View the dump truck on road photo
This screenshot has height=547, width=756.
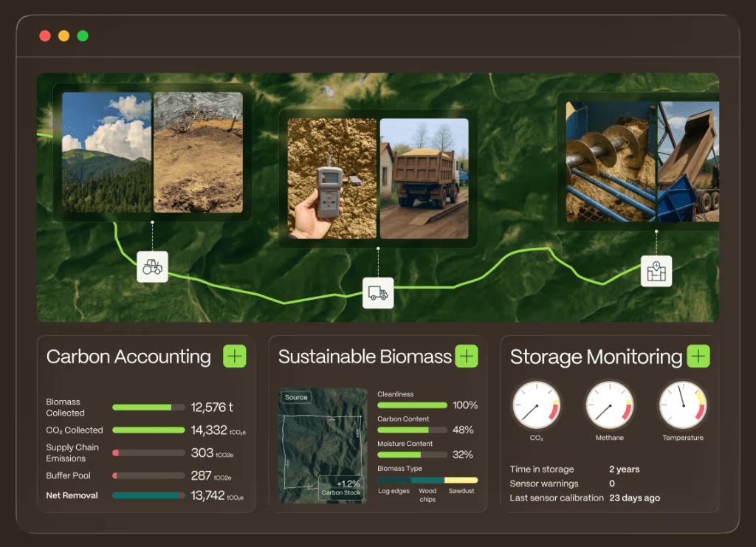tap(424, 179)
